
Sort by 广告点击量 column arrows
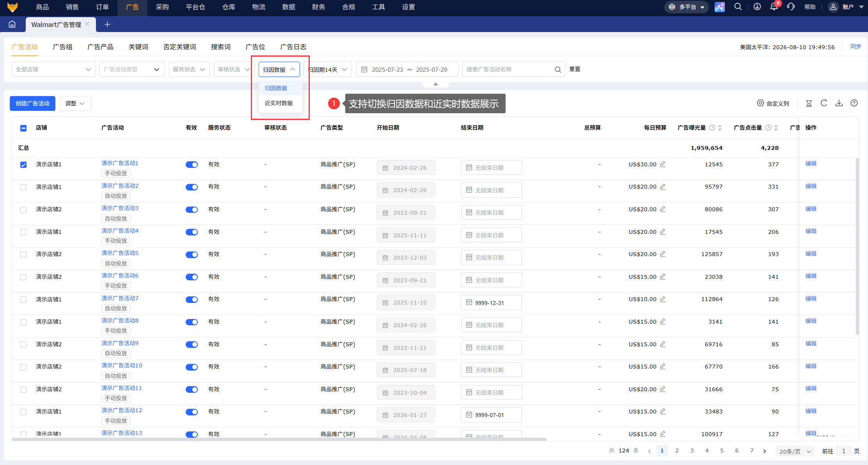tap(776, 128)
